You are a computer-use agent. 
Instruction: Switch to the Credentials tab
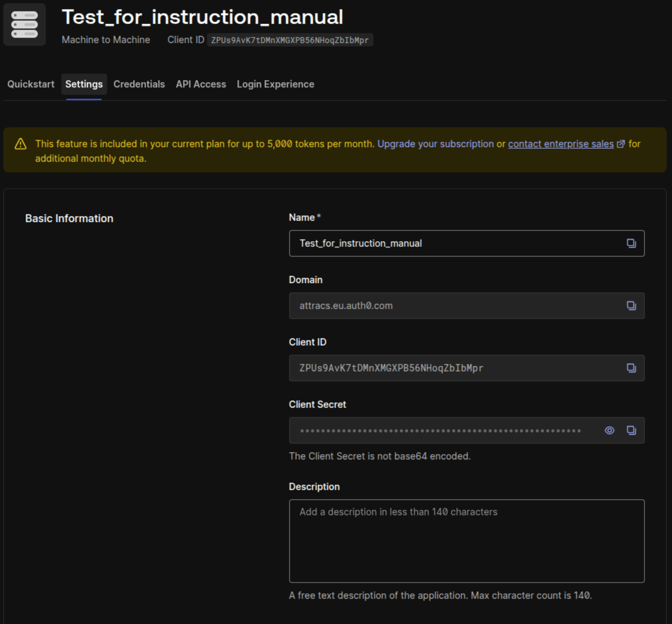(139, 84)
